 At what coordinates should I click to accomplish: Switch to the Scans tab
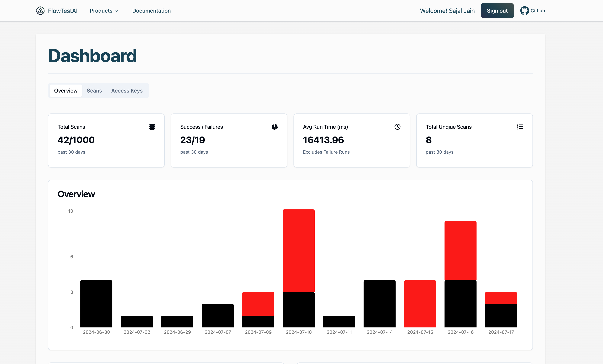[x=94, y=90]
